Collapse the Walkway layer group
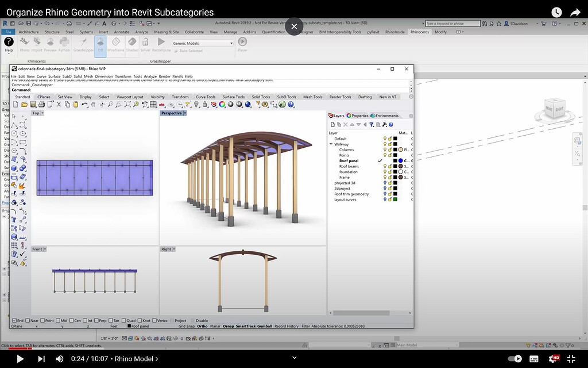Viewport: 588px width, 368px height. (x=331, y=144)
